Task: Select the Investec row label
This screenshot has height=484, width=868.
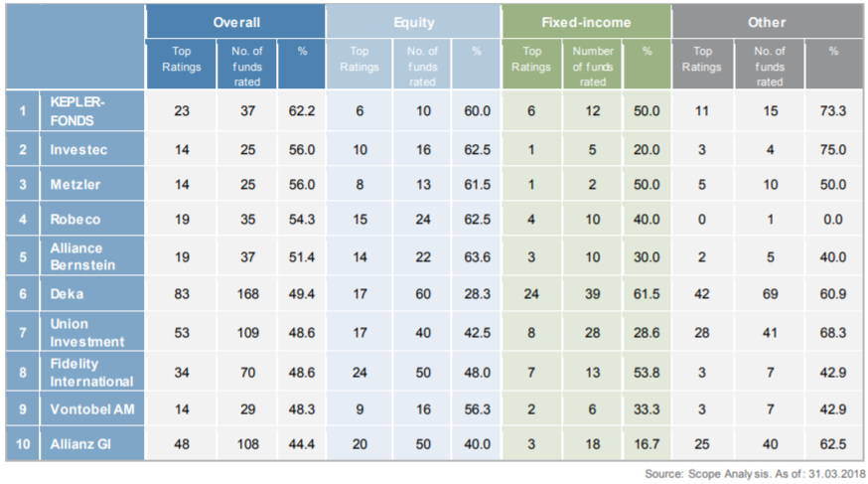Action: [78, 149]
